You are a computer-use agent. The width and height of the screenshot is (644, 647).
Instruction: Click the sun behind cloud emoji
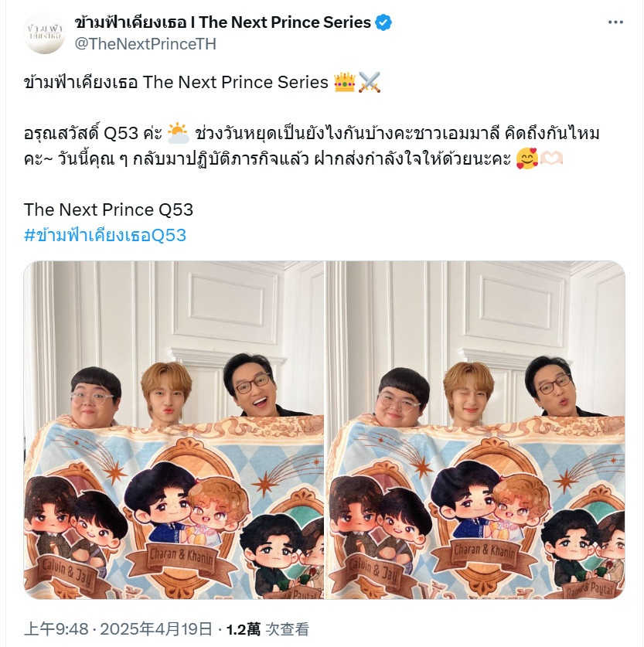pyautogui.click(x=178, y=133)
